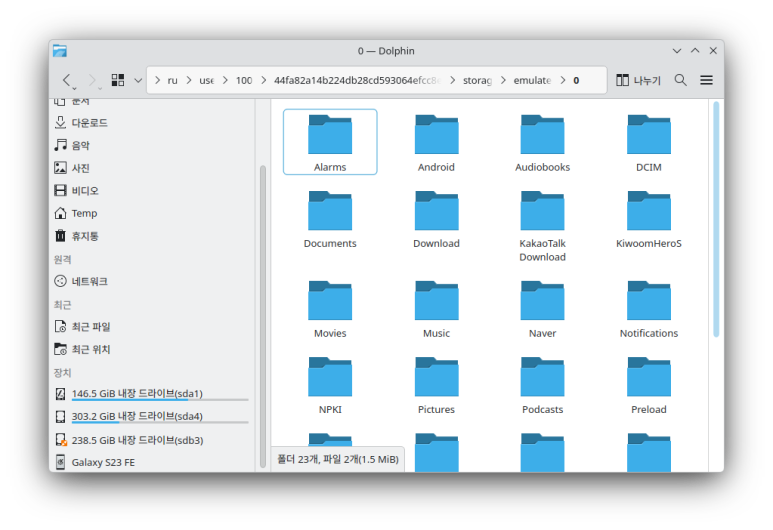Select the DCIM folder
Image resolution: width=773 pixels, height=530 pixels.
pos(649,142)
